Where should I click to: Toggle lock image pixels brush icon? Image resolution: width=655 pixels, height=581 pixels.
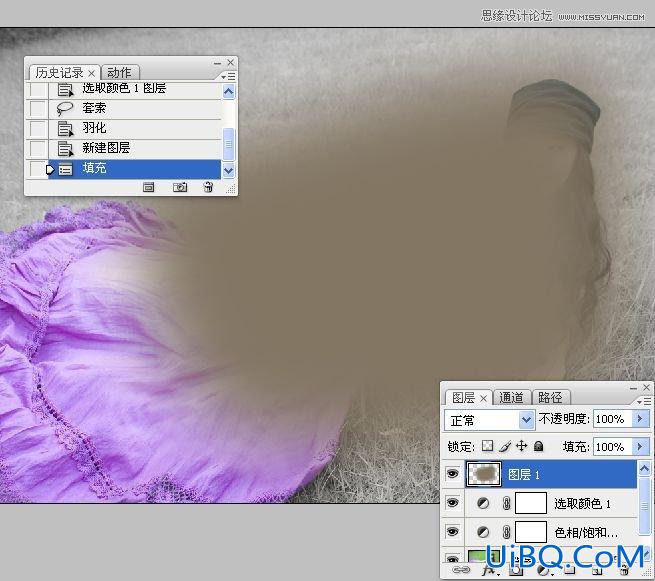point(505,447)
